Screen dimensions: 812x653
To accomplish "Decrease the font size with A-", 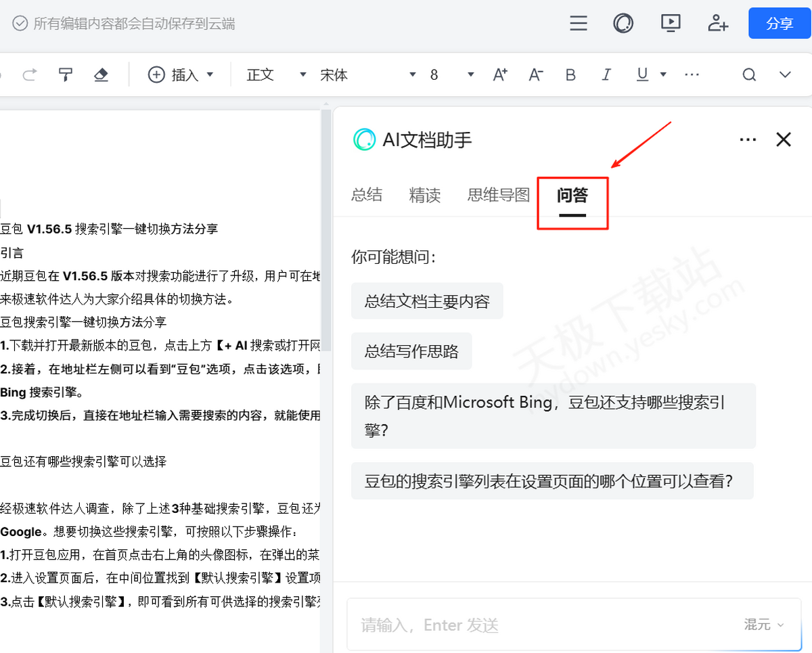I will (536, 74).
